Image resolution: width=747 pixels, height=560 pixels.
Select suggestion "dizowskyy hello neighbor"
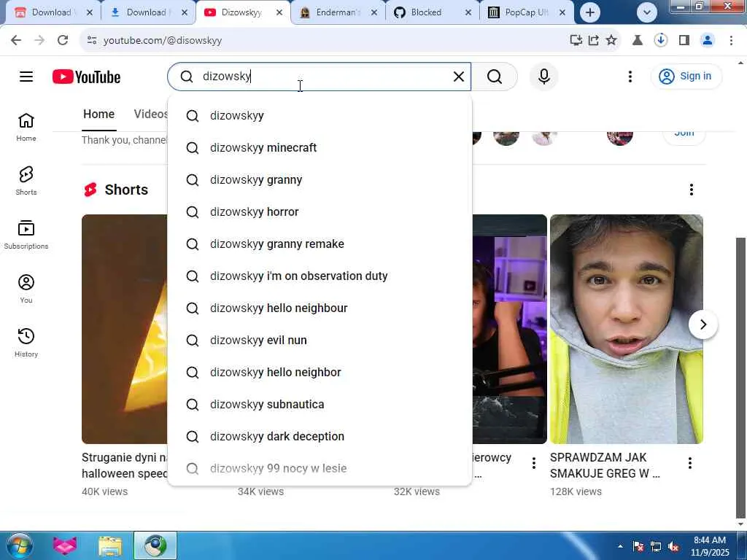point(320,372)
